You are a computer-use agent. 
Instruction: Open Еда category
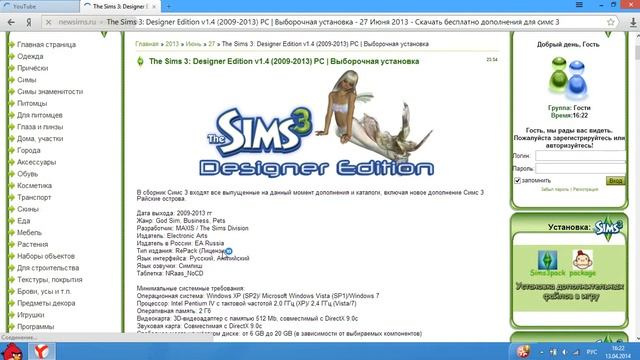[x=24, y=221]
